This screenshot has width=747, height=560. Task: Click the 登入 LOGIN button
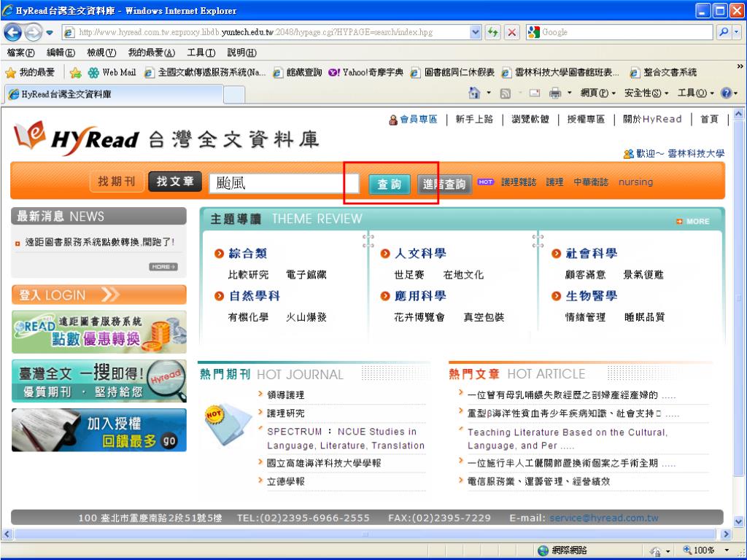click(x=99, y=295)
